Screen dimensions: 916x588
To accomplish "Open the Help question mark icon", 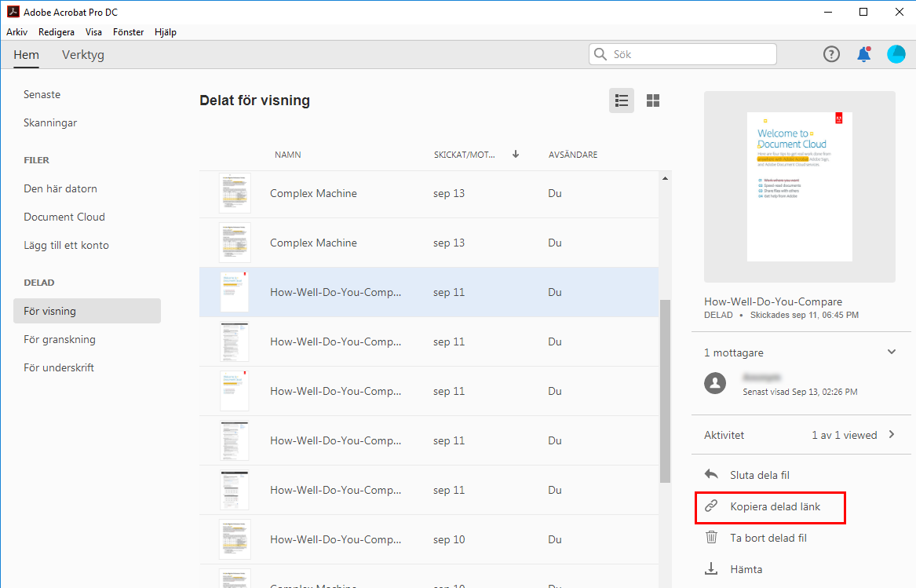I will click(831, 54).
